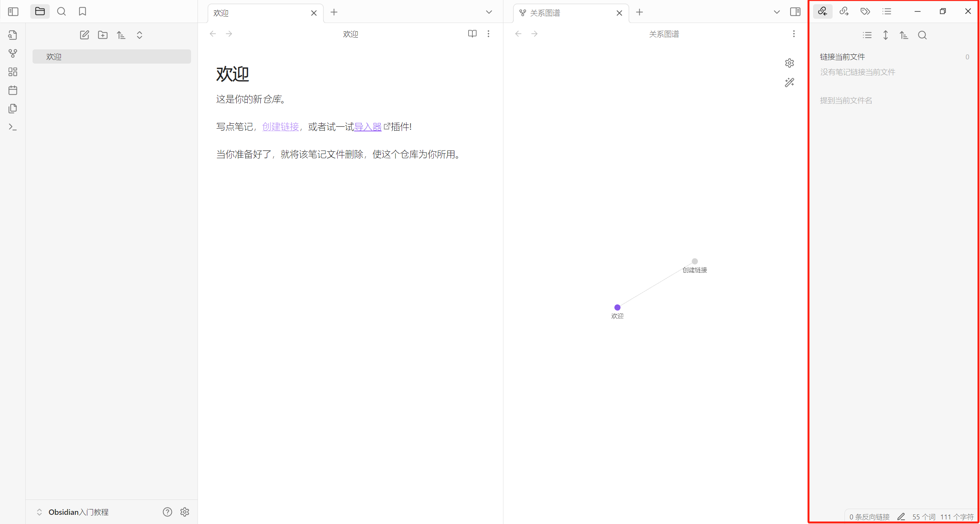Expand or collapse all in the file explorer
The height and width of the screenshot is (524, 980).
pyautogui.click(x=139, y=35)
